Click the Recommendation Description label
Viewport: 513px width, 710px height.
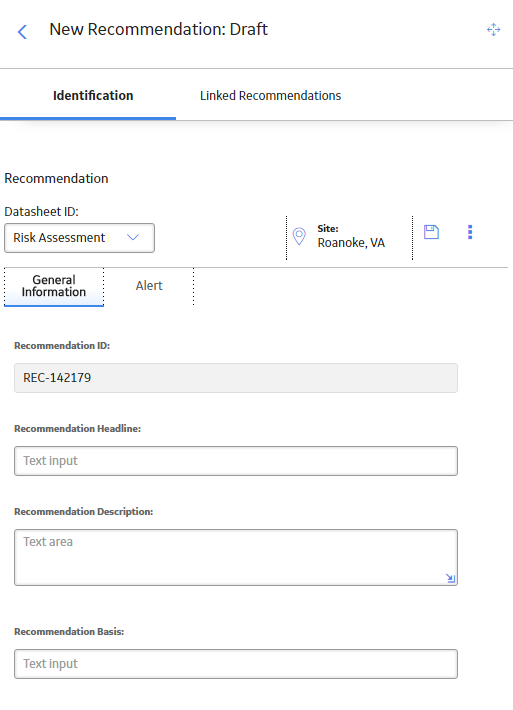click(83, 512)
